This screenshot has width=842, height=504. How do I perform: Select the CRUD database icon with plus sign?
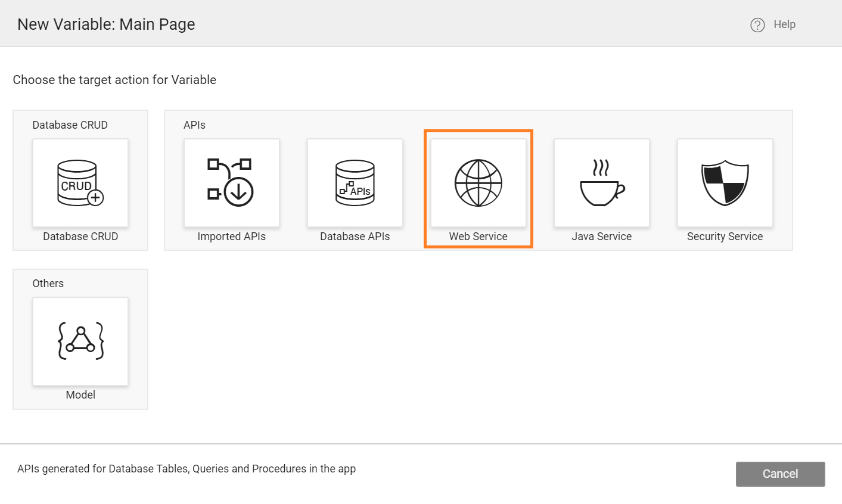coord(80,183)
